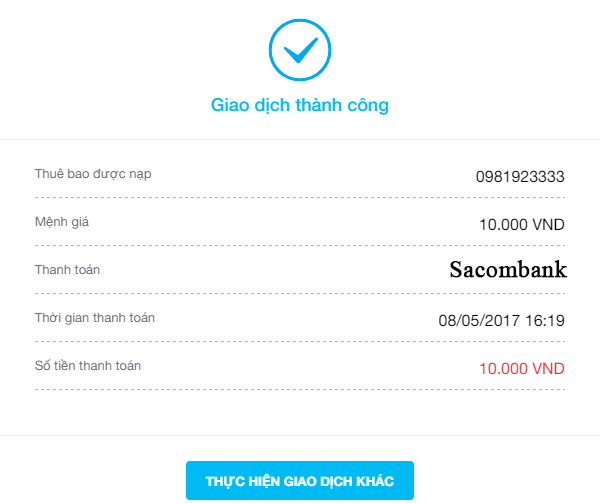Click the blue success checkmark icon

[x=299, y=48]
